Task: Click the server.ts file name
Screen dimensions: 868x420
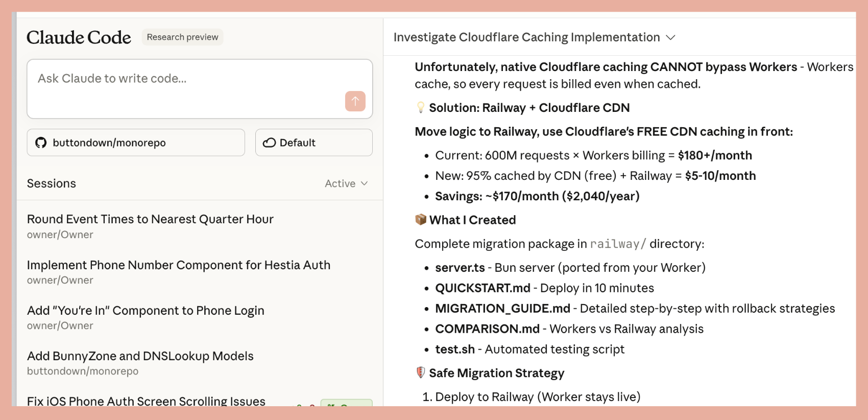Action: 460,268
